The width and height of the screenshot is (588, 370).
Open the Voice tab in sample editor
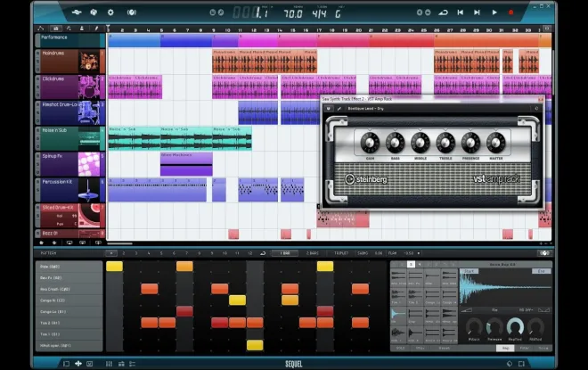543,349
